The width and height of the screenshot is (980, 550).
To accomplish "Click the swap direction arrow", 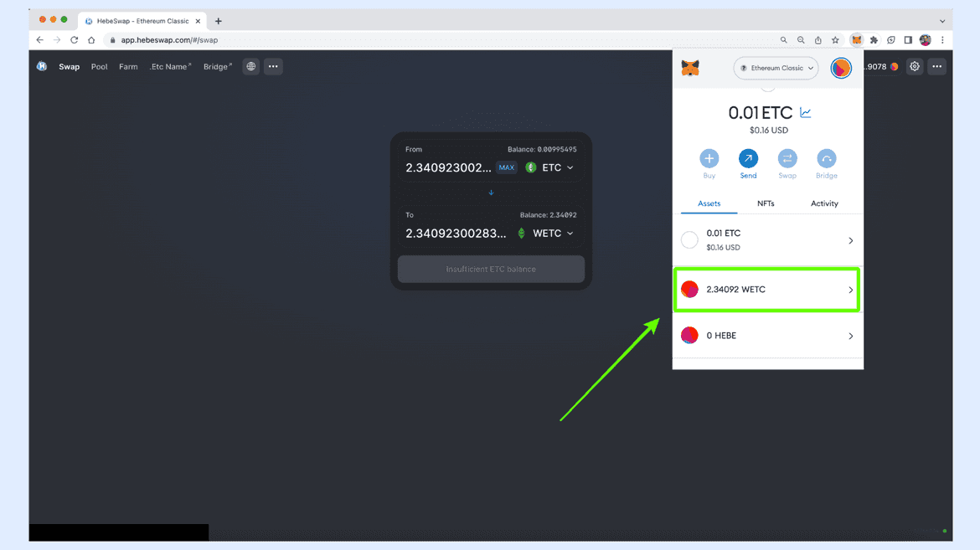I will pos(491,193).
